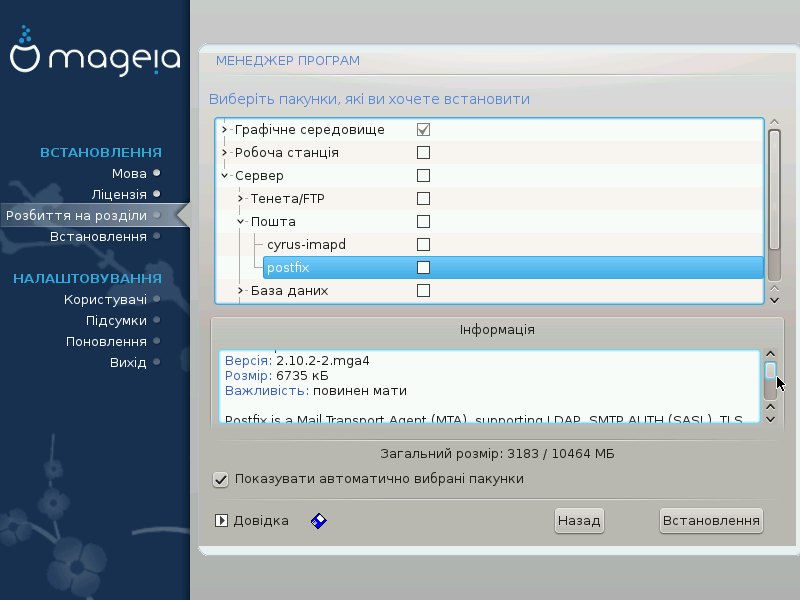The image size is (800, 600).
Task: Click the info panel scroll-up arrow
Action: (770, 354)
